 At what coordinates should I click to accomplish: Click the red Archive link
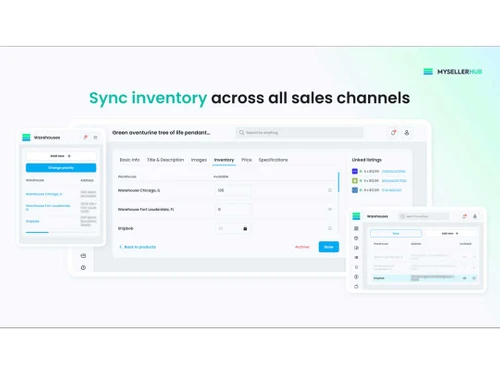(302, 247)
